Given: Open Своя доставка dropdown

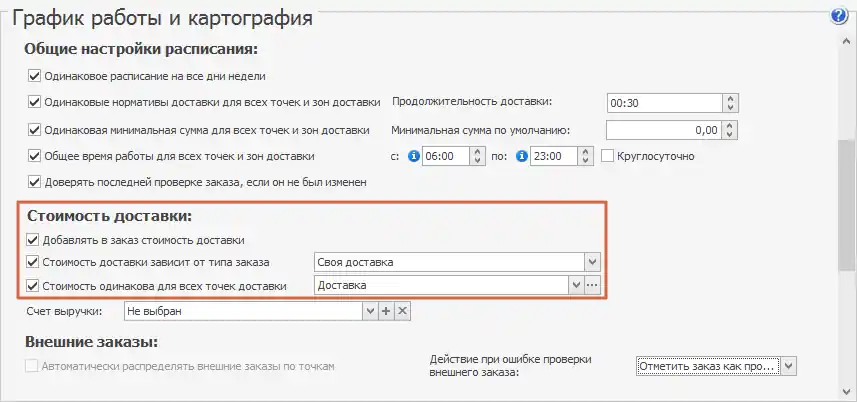Looking at the screenshot, I should [x=593, y=262].
